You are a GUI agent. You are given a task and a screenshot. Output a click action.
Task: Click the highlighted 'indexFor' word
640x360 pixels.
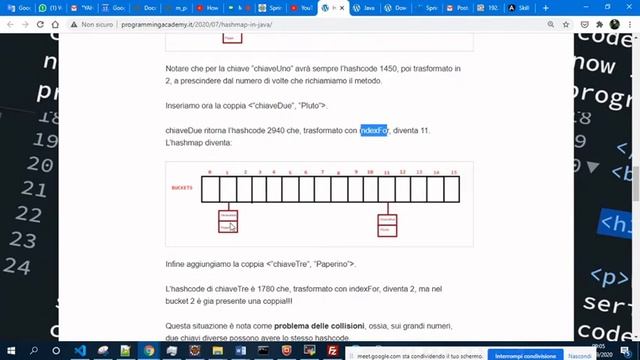(x=374, y=131)
